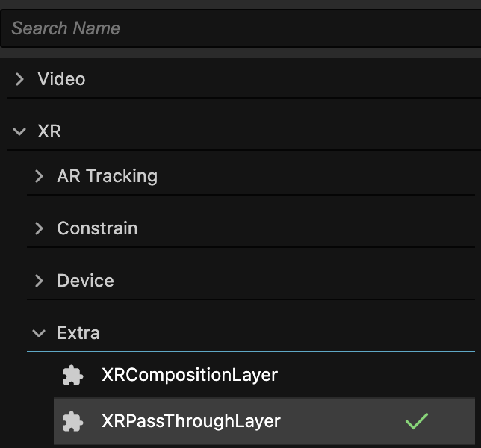
Task: Expand the Constrain group arrow
Action: coord(39,228)
